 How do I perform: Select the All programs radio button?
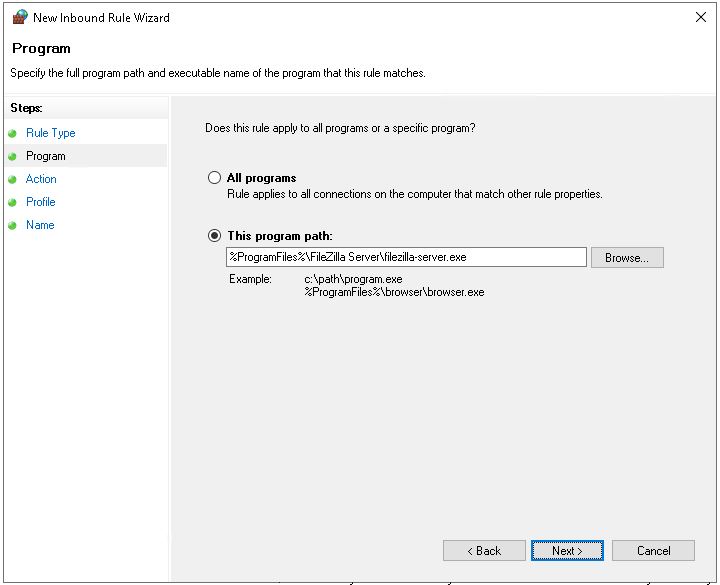point(214,178)
